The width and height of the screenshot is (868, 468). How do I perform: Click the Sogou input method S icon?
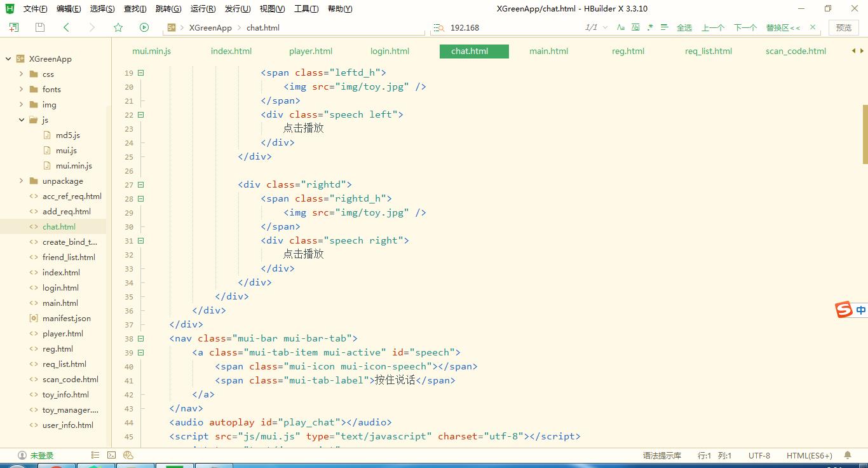point(843,310)
